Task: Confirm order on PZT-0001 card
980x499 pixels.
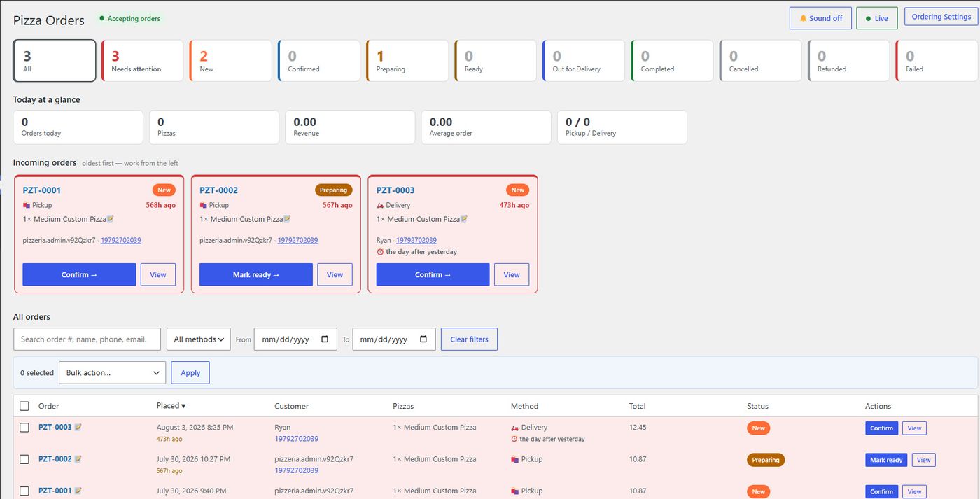Action: point(79,274)
